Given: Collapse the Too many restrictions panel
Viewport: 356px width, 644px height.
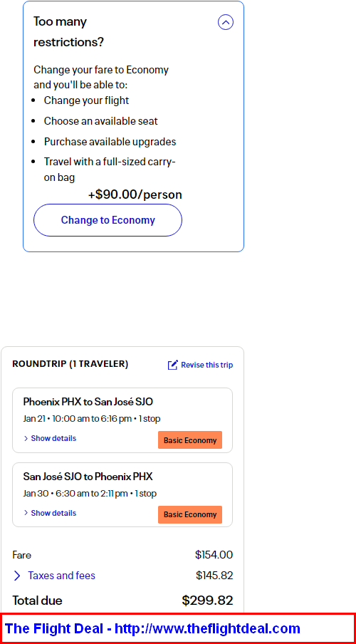Looking at the screenshot, I should (x=226, y=22).
